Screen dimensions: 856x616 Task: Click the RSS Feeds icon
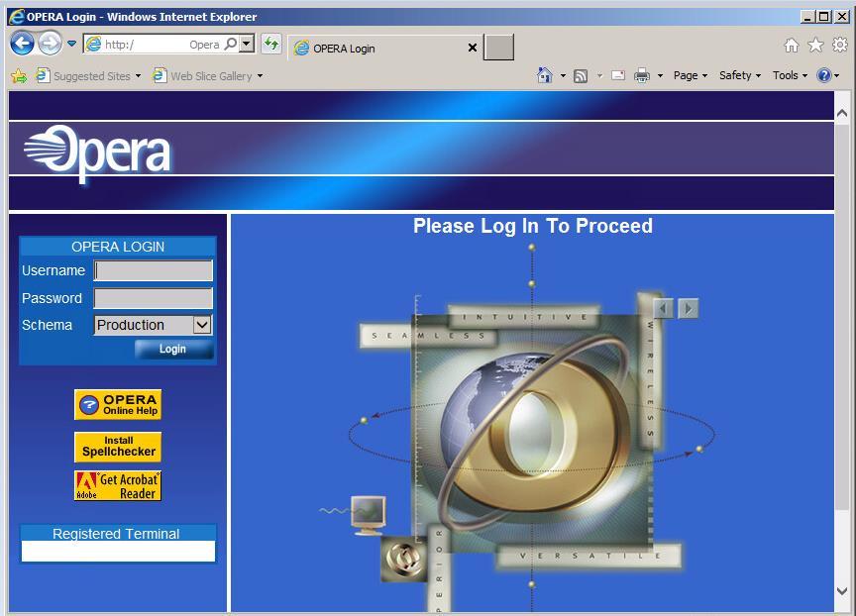click(581, 76)
